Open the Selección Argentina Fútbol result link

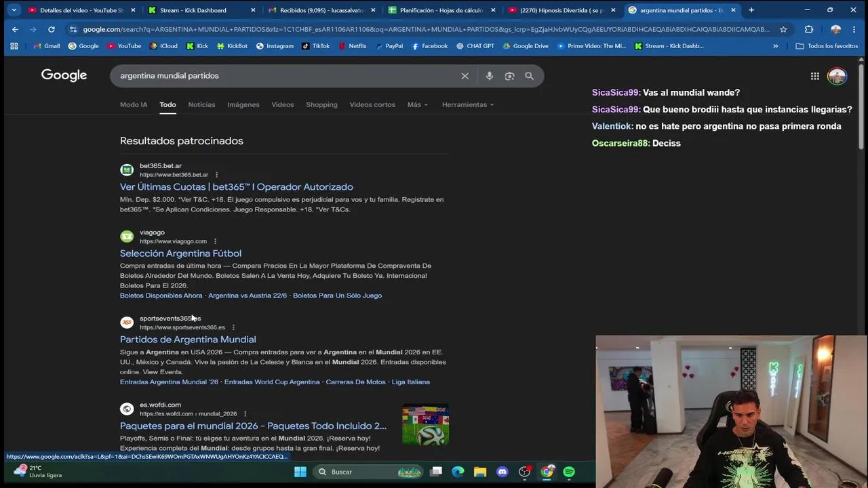(x=180, y=253)
